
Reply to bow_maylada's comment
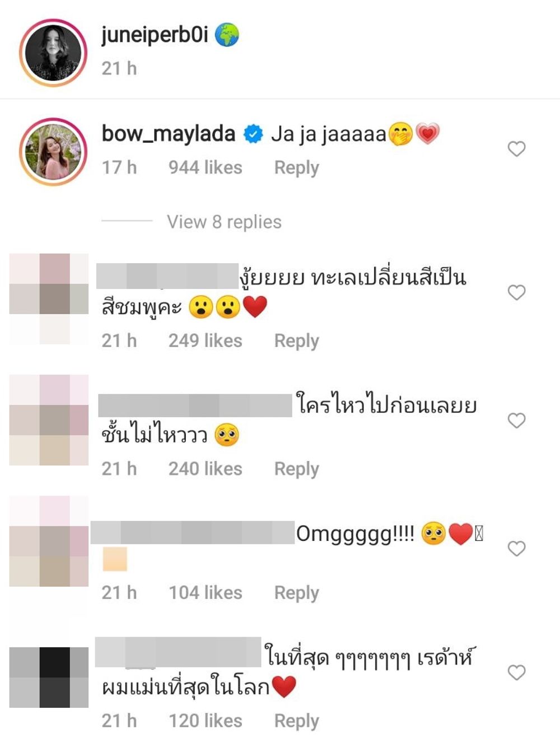click(x=296, y=167)
